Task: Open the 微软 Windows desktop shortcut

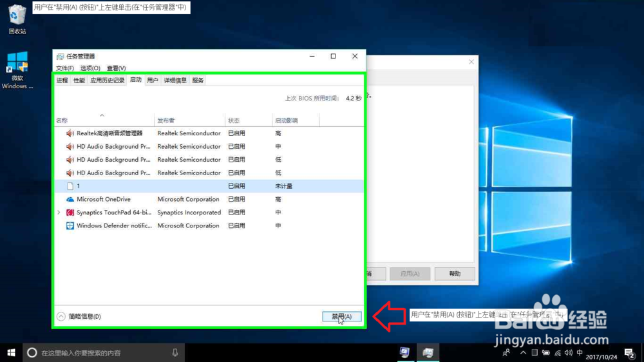Action: [17, 70]
